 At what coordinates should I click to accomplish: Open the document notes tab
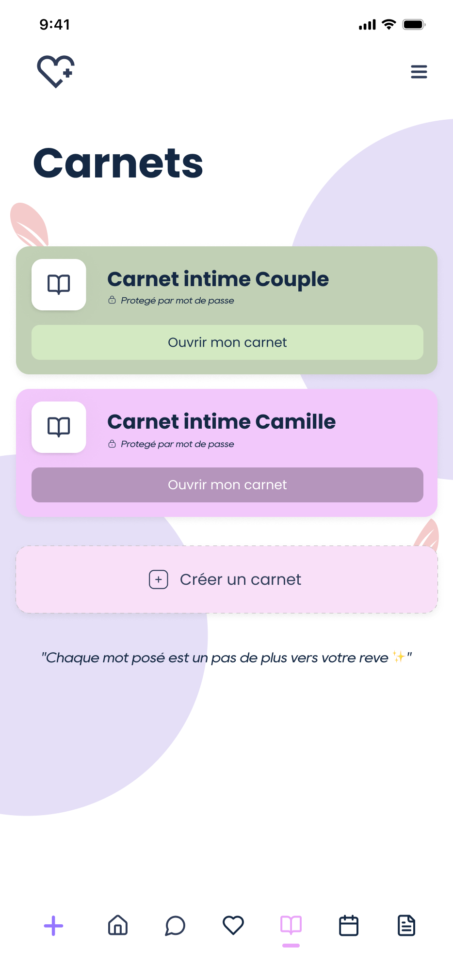(x=406, y=925)
